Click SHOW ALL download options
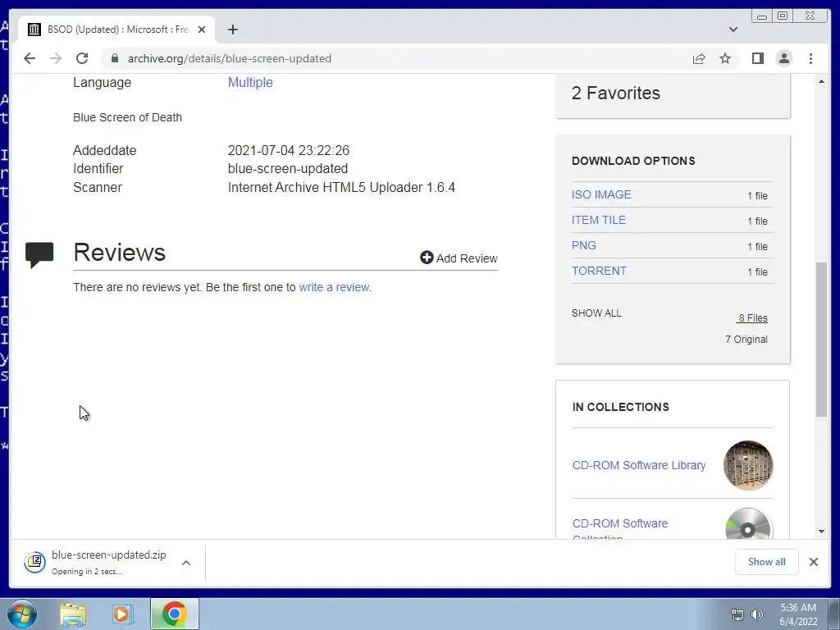The width and height of the screenshot is (840, 630). [596, 313]
